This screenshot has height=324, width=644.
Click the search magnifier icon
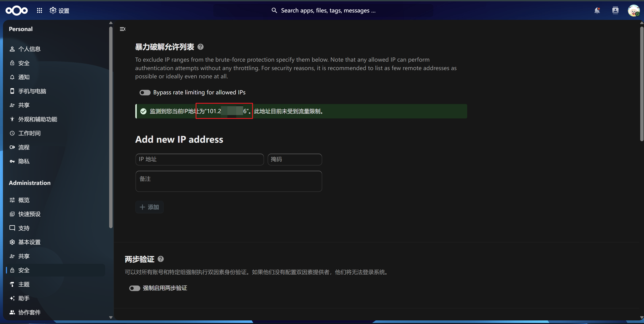(x=274, y=11)
